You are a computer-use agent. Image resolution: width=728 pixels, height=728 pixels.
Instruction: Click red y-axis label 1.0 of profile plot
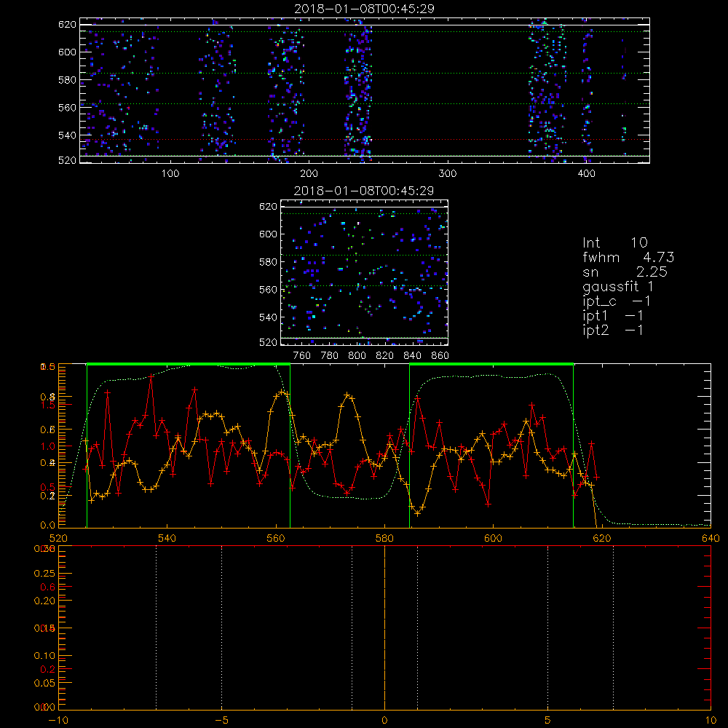point(48,446)
